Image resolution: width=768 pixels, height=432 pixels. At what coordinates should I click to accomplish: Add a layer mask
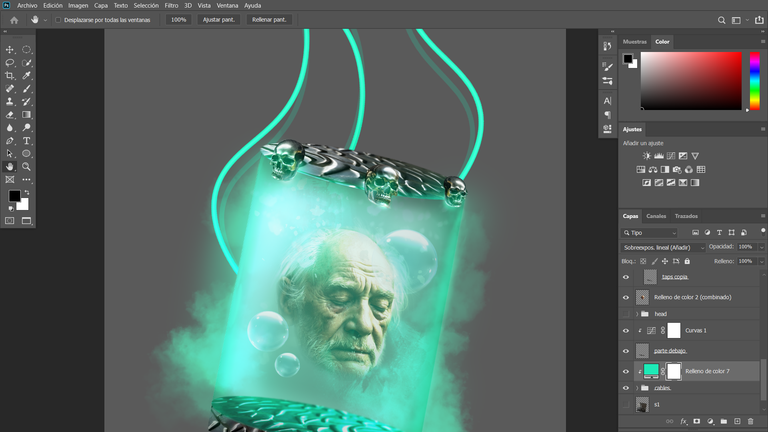696,421
